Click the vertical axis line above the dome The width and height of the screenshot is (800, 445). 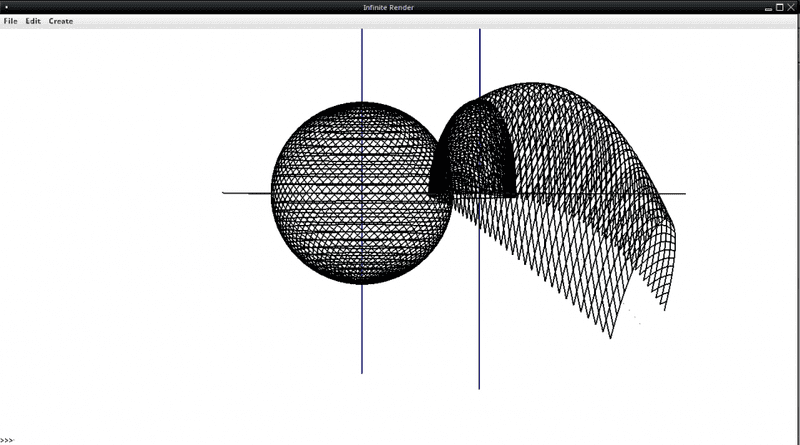480,60
